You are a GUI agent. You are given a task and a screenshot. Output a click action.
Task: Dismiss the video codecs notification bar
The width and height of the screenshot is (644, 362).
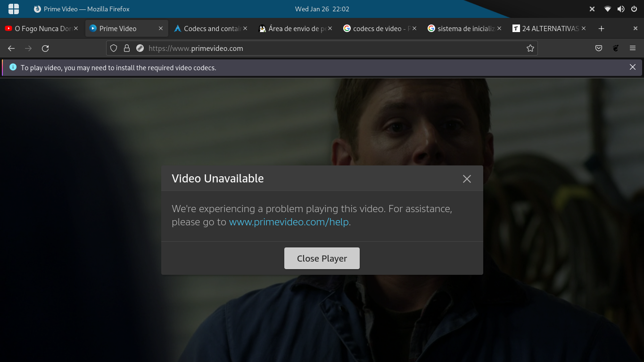(633, 67)
